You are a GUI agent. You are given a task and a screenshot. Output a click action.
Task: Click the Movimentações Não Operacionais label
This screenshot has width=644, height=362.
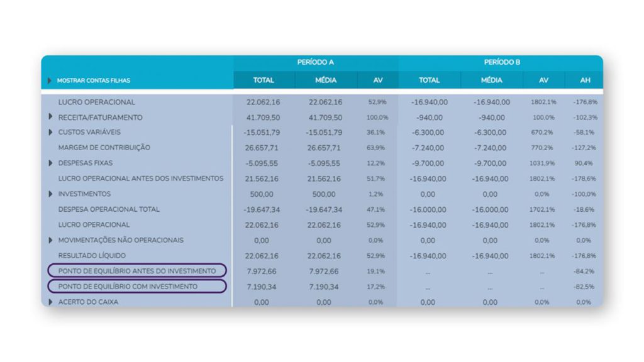[x=121, y=240]
